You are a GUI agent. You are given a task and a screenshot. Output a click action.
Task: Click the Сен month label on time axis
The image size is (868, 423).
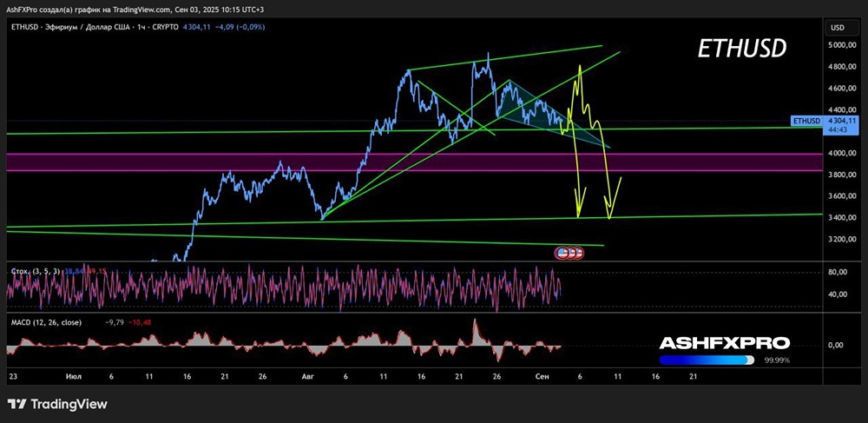click(x=542, y=376)
